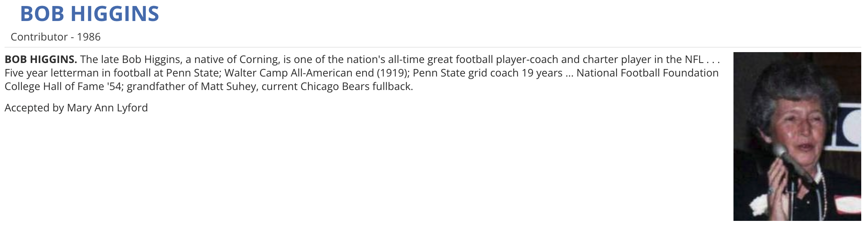
Task: Click the College Hall of Fame '54 text
Action: (63, 86)
